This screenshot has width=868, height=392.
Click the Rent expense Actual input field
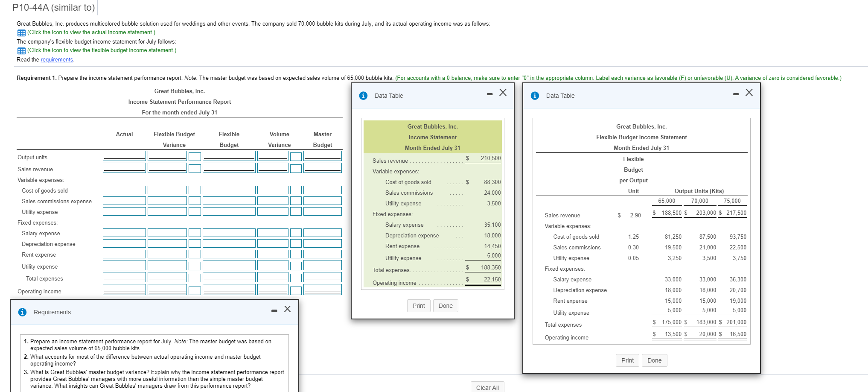point(124,254)
